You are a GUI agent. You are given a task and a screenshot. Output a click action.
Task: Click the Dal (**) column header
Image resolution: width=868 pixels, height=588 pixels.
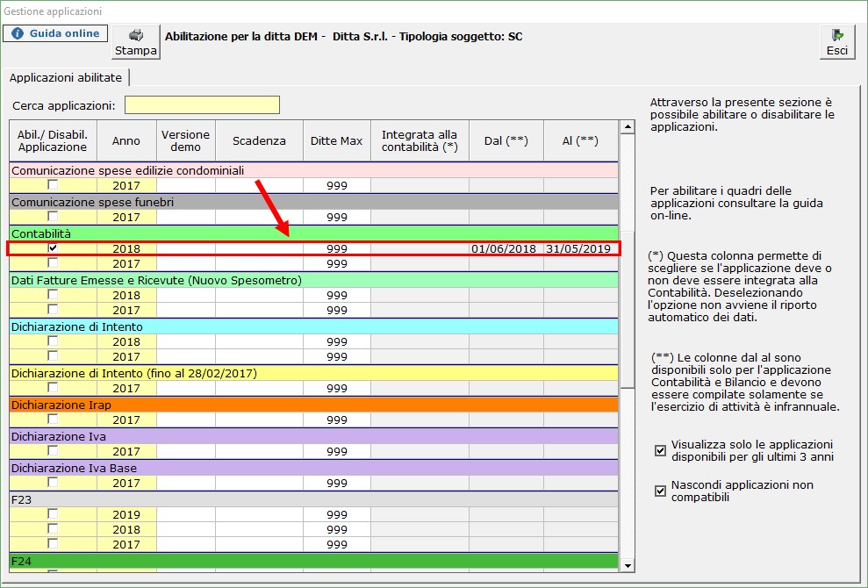[x=506, y=141]
